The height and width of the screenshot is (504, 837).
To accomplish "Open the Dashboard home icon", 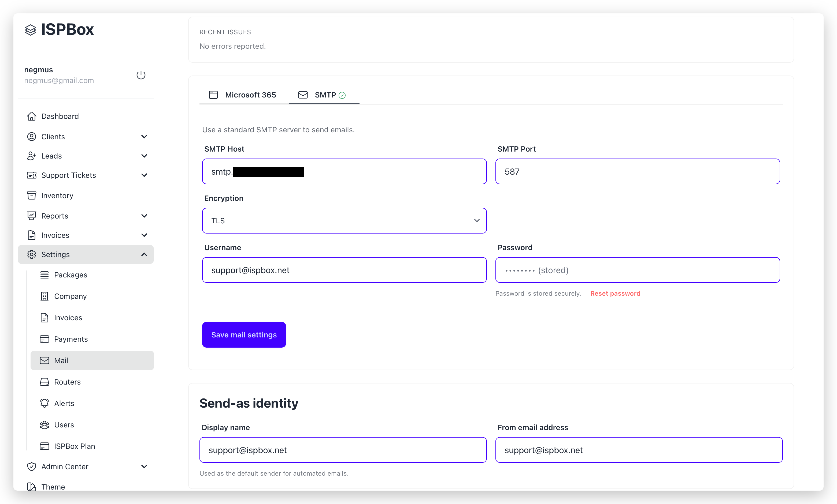I will [x=32, y=116].
